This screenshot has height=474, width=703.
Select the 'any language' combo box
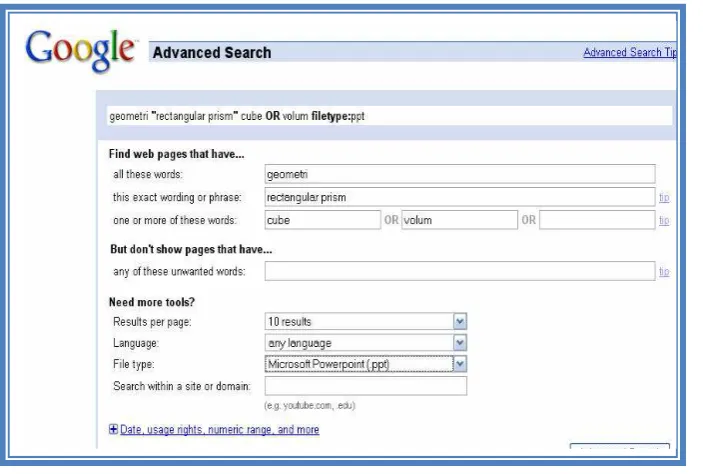(365, 343)
